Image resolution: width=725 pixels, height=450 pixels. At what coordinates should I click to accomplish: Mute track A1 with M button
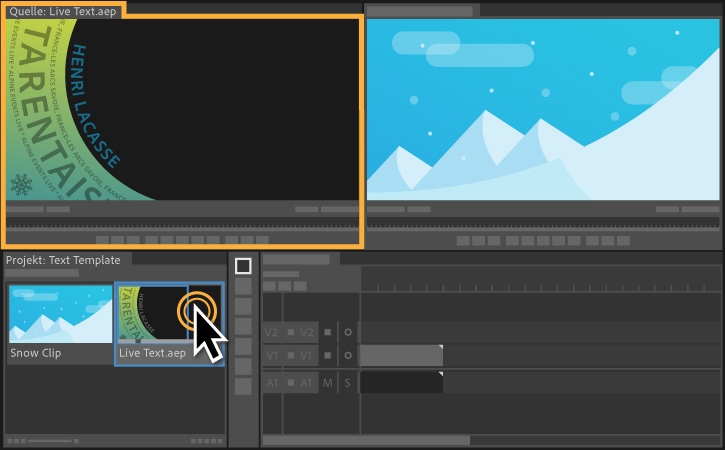[327, 383]
